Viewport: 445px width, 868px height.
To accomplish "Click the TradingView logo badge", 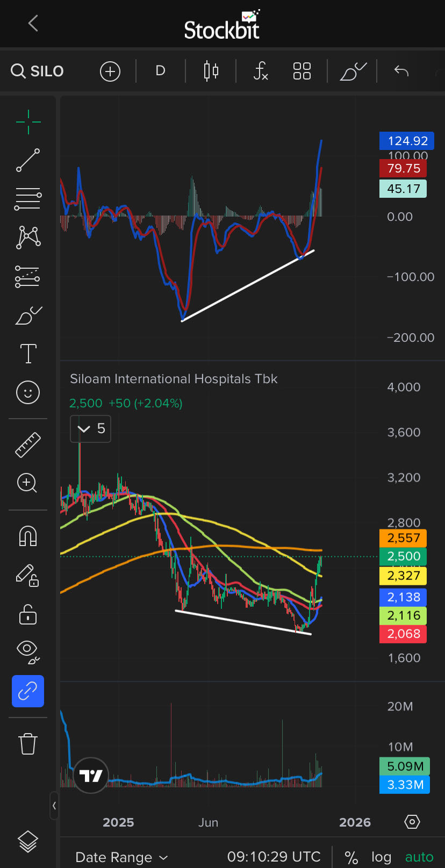I will pos(91,776).
